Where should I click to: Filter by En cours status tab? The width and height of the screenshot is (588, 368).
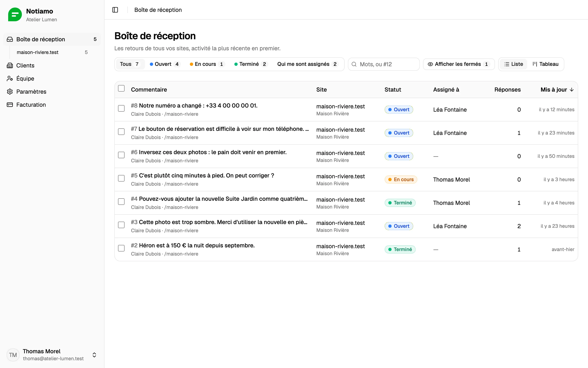[207, 64]
